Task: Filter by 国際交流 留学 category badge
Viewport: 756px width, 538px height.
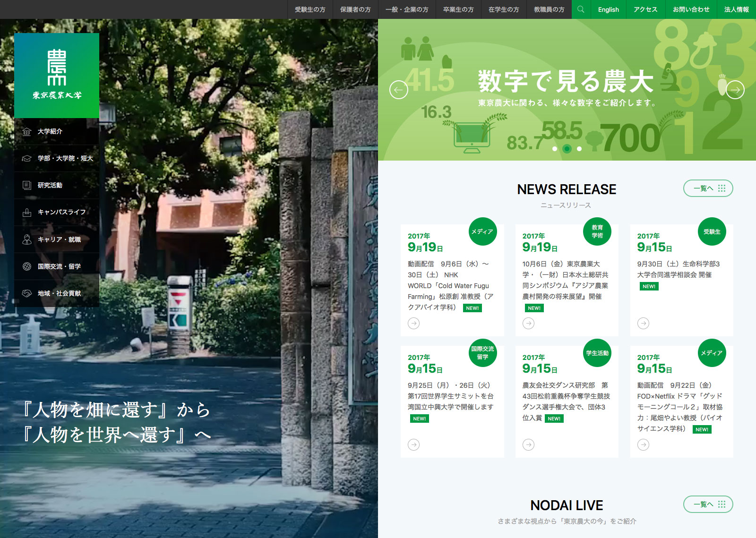Action: point(482,353)
